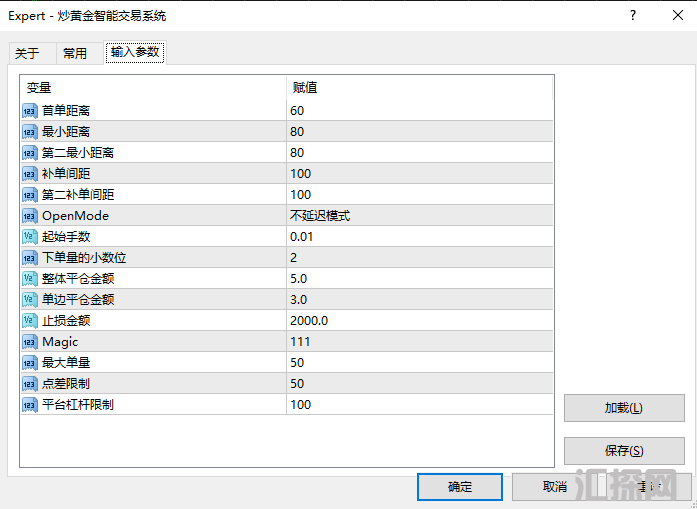Click the 平台杠杆限制 variable name
This screenshot has height=509, width=697.
[78, 405]
